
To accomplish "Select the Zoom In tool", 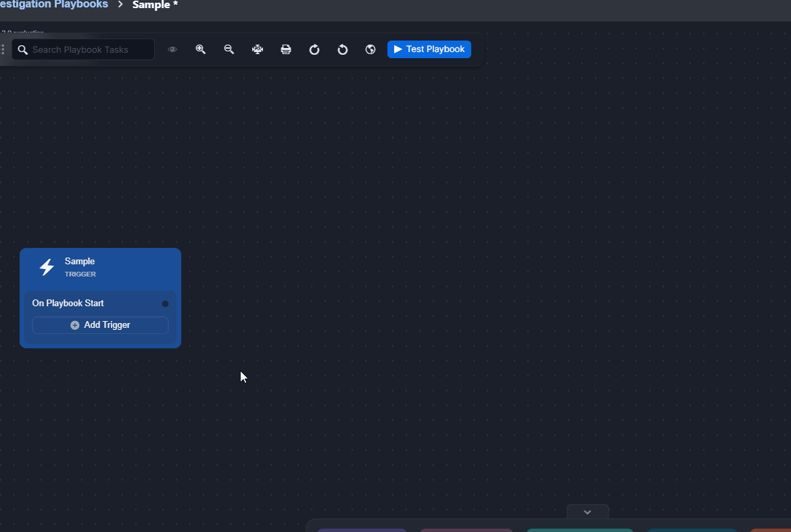I will tap(200, 49).
